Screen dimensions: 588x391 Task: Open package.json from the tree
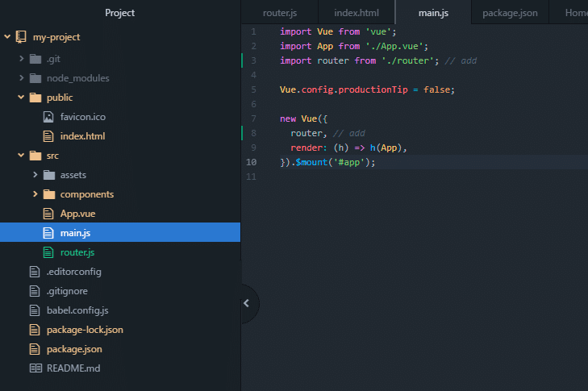pos(74,349)
